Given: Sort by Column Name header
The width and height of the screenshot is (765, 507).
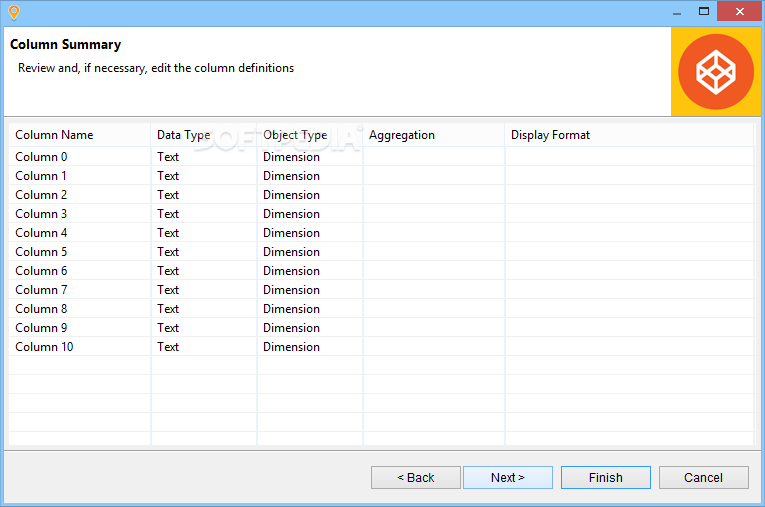Looking at the screenshot, I should (80, 135).
